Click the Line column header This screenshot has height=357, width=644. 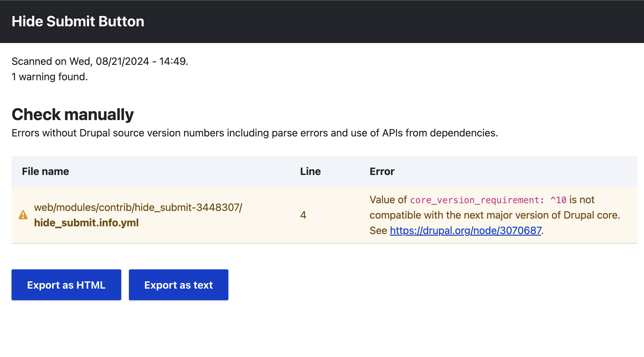[310, 171]
